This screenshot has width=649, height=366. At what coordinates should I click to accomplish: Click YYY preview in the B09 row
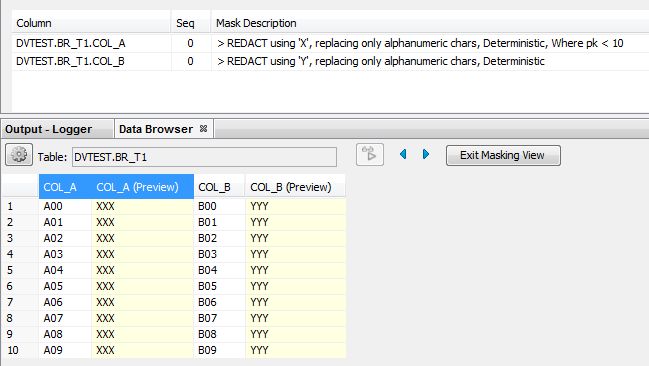tap(295, 350)
